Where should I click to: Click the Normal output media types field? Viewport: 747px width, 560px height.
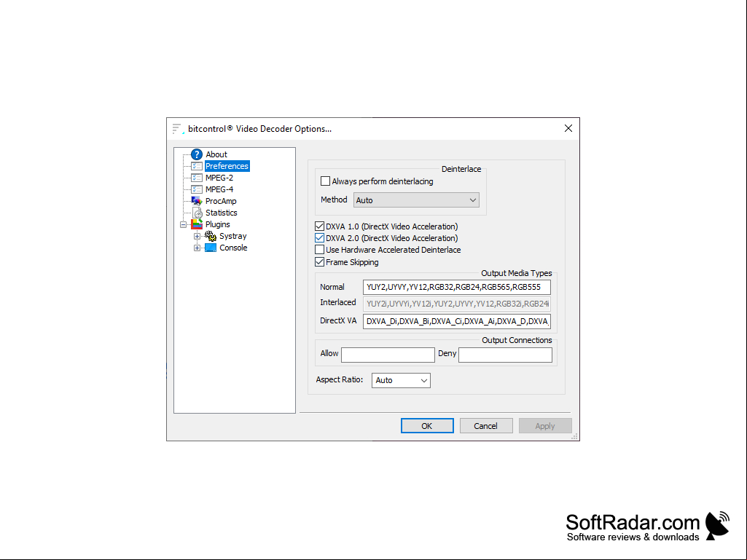tap(457, 287)
